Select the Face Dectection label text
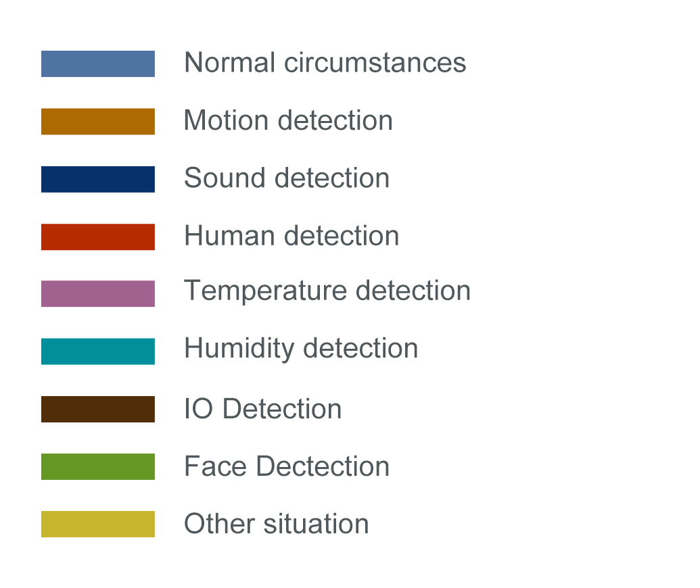 click(x=287, y=466)
